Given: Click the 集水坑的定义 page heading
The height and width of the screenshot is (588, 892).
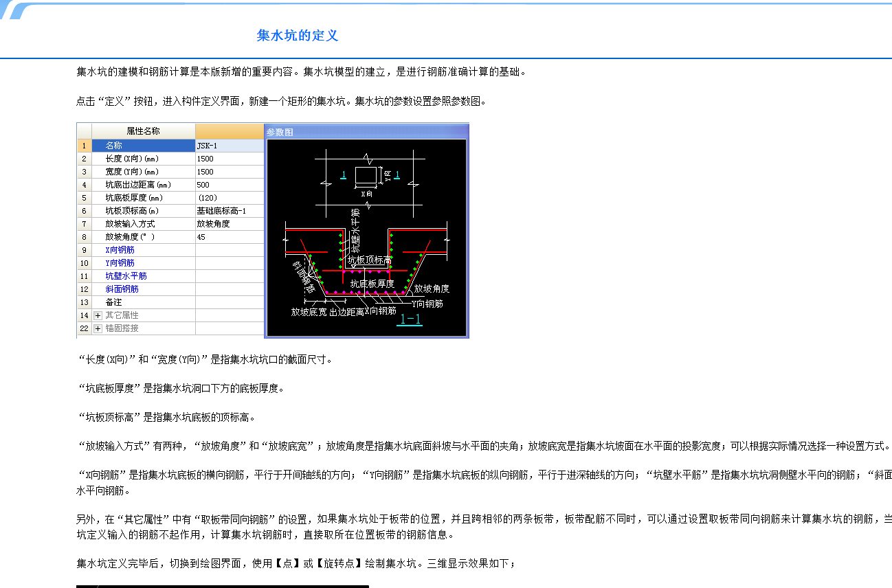Looking at the screenshot, I should (298, 36).
